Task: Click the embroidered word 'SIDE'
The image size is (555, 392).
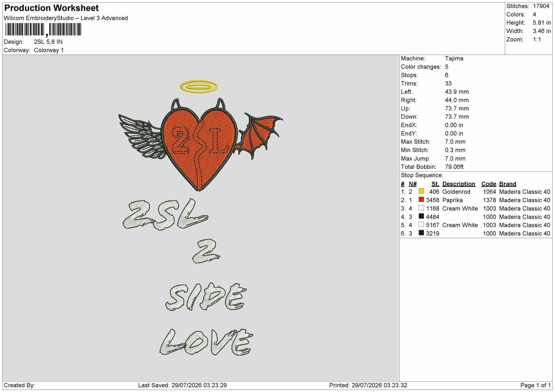Action: click(206, 297)
